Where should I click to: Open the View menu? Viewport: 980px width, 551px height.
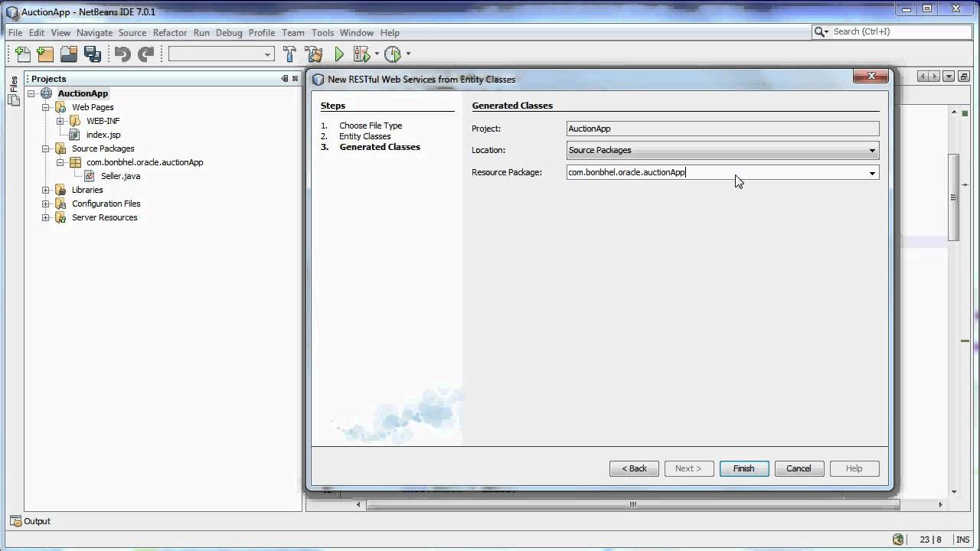(x=60, y=32)
